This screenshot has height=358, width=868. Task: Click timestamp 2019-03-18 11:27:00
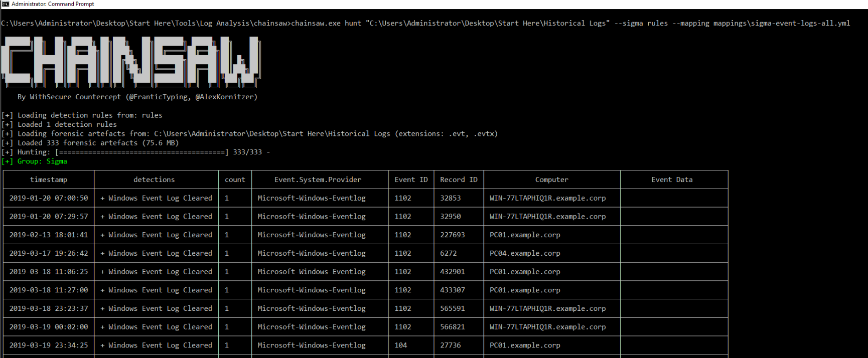49,290
